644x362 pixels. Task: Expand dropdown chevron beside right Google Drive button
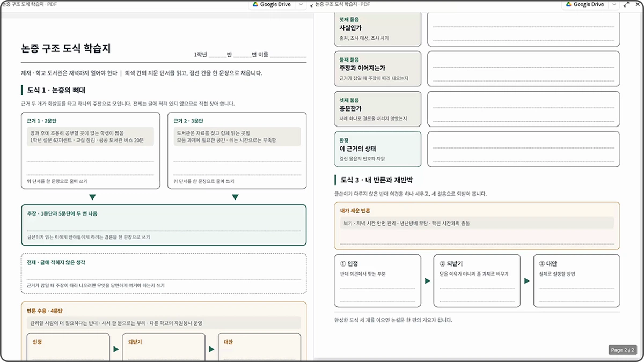614,4
